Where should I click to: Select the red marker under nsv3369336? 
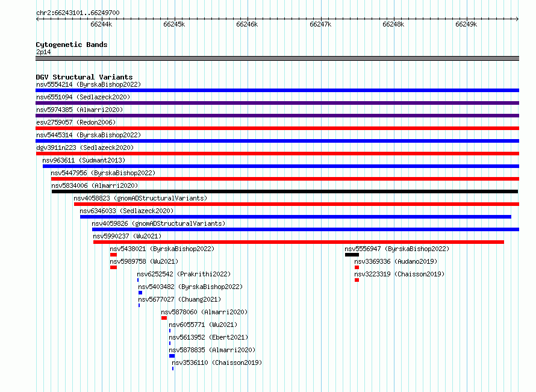point(357,267)
